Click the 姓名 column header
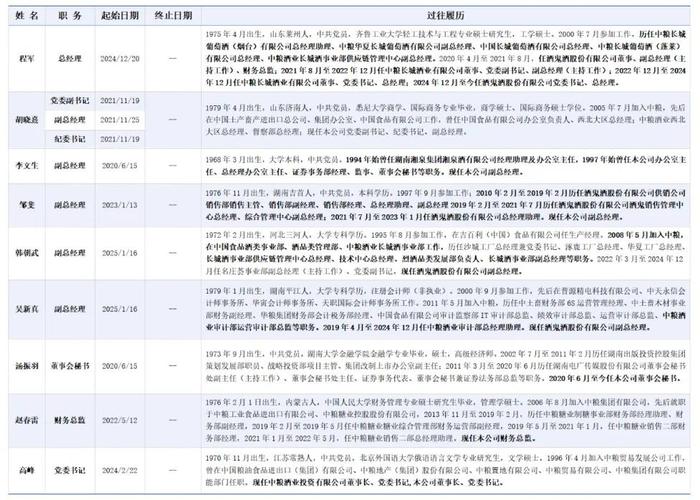This screenshot has width=700, height=500. click(27, 16)
